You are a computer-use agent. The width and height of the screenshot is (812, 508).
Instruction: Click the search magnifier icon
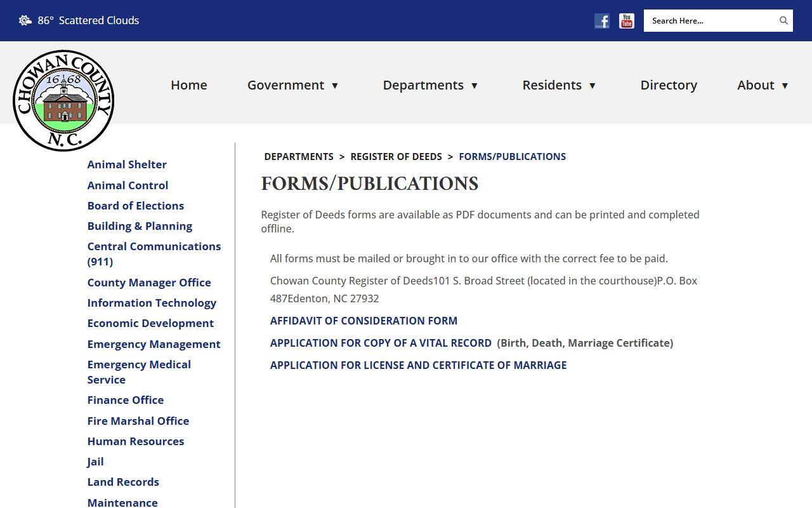783,20
